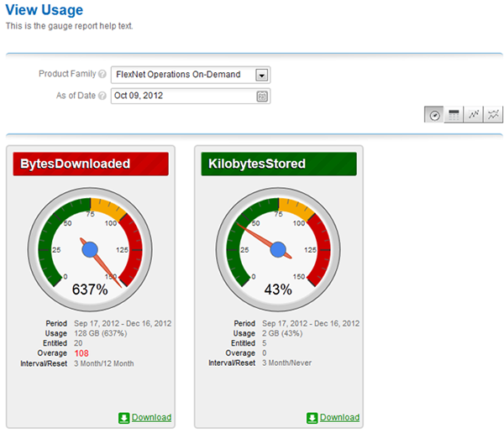Select the FlexNet Operations On-Demand combo box
The image size is (504, 433).
[191, 75]
